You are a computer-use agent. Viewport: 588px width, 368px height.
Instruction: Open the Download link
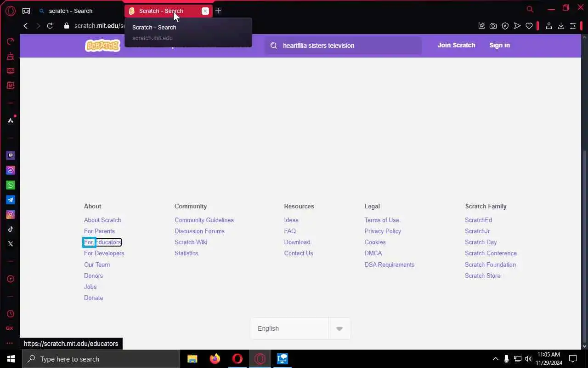point(297,242)
